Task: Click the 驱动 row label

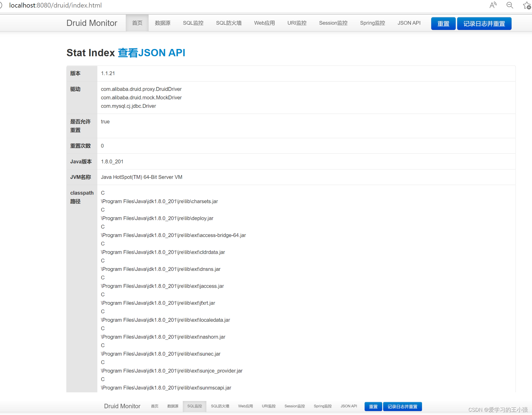Action: 75,89
